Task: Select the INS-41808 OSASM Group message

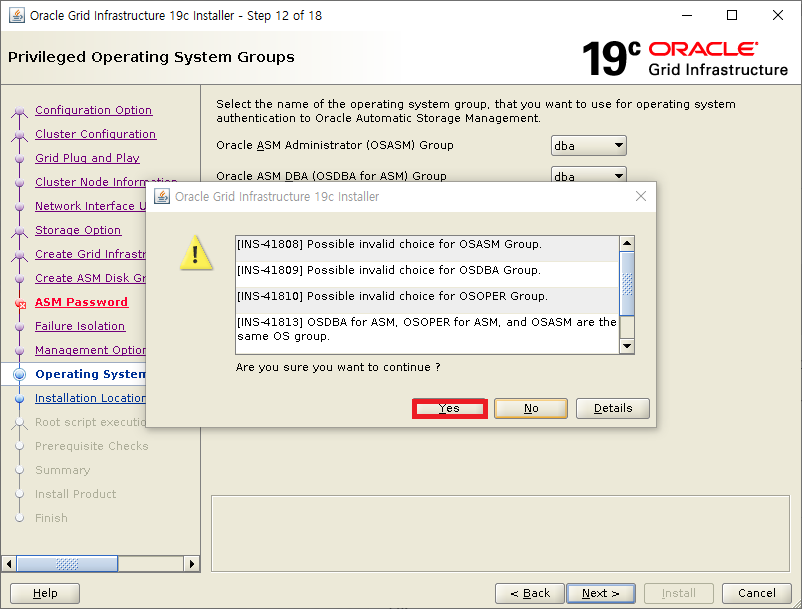Action: tap(427, 249)
